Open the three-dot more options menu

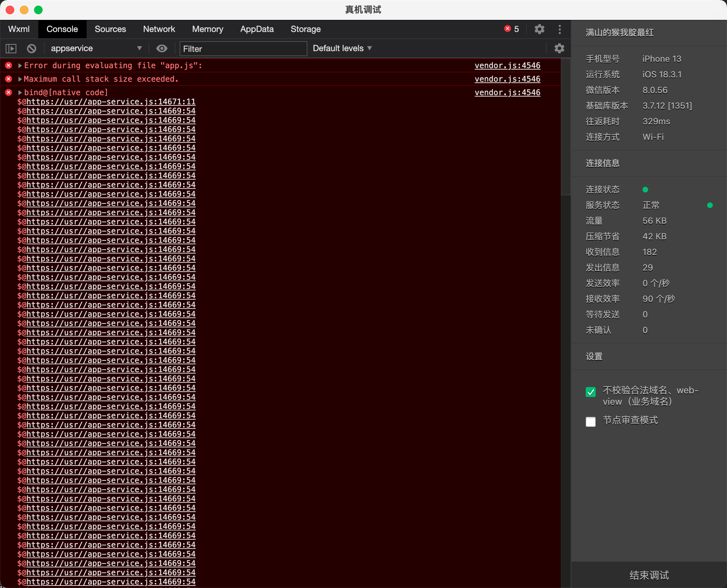[x=560, y=29]
